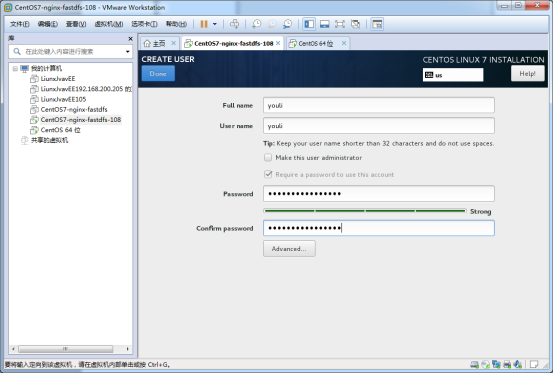
Task: Click the magnifier icon in library search
Action: pos(17,52)
